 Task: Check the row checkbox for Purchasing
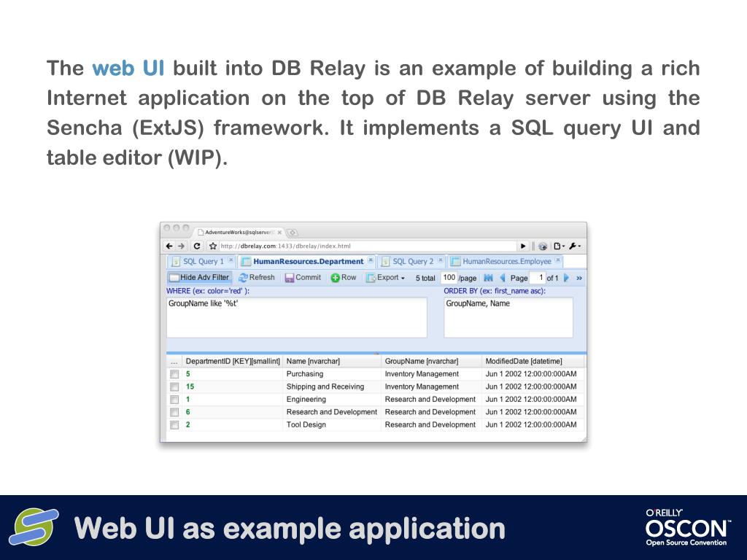coord(174,374)
